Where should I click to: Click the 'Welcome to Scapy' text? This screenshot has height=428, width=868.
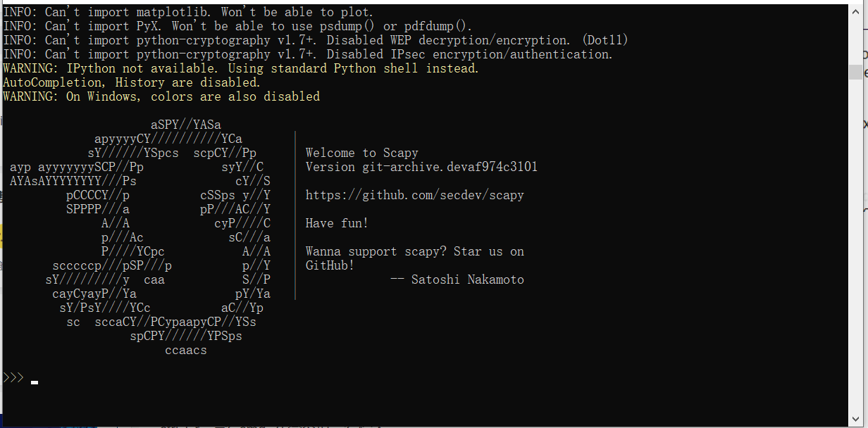coord(362,153)
